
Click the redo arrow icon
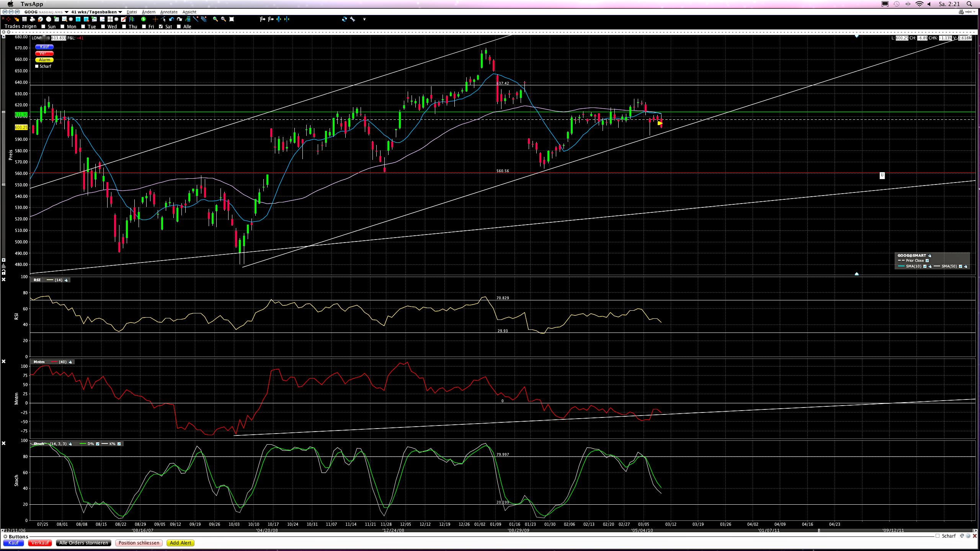[179, 19]
